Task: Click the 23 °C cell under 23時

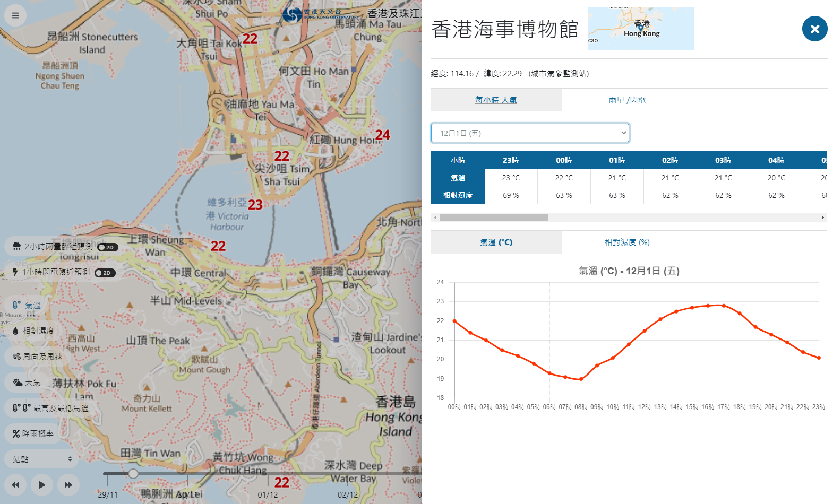Action: [x=511, y=178]
